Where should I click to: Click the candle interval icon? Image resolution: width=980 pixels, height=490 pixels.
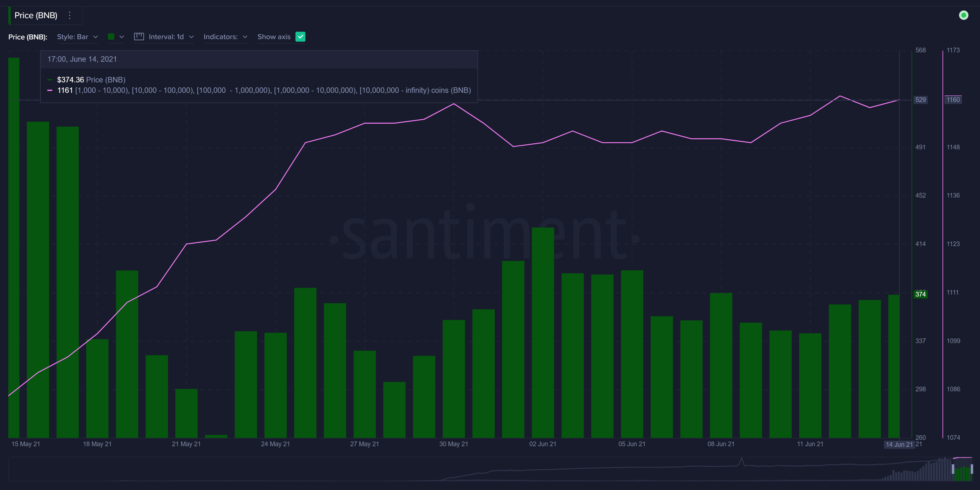point(139,37)
